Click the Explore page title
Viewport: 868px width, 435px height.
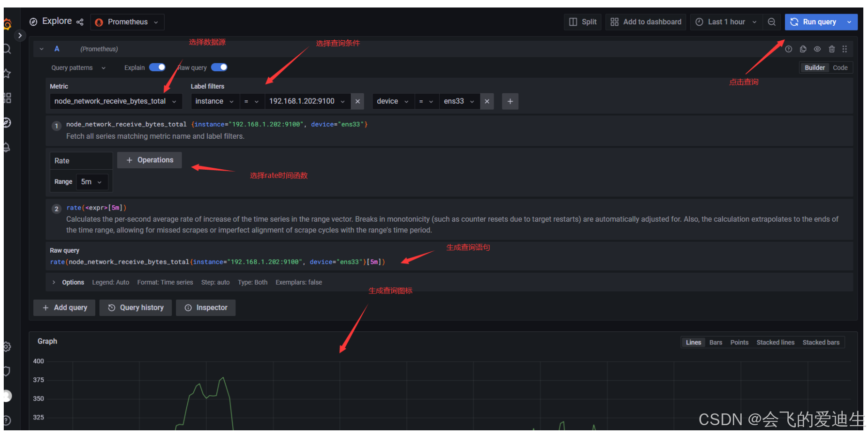click(57, 21)
